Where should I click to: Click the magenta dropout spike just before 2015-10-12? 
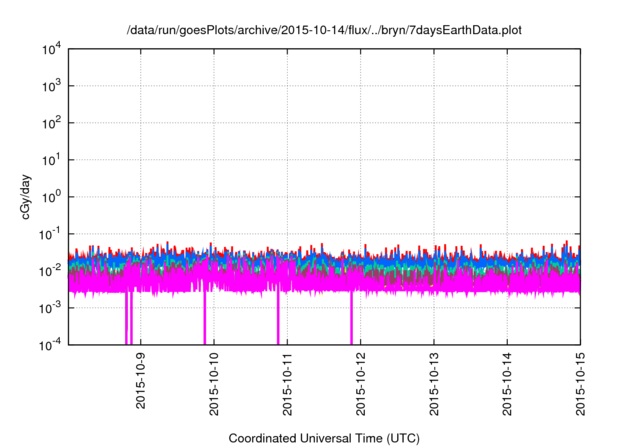351,318
